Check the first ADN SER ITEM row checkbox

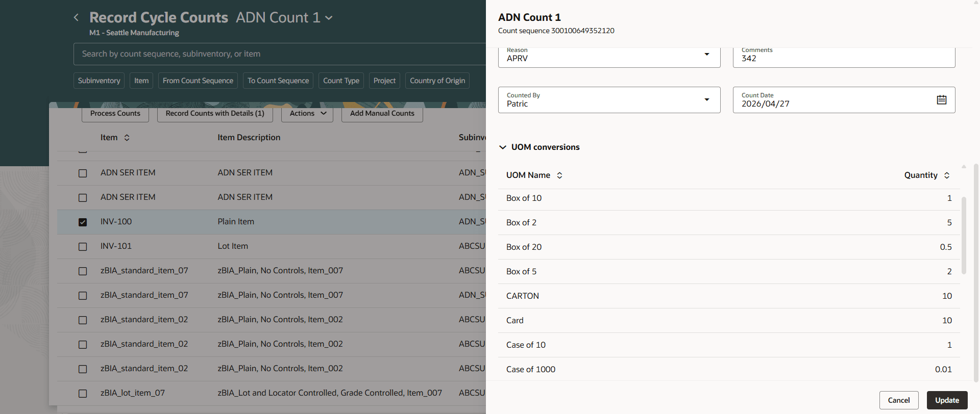(x=83, y=173)
